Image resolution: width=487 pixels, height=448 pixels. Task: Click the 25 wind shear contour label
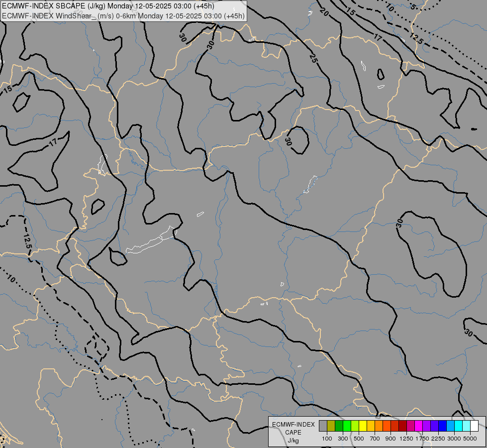coord(313,58)
